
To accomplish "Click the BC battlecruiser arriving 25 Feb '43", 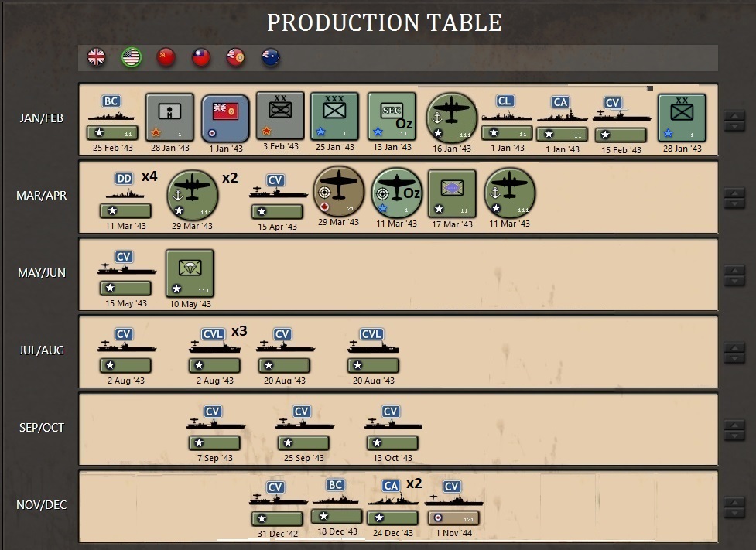I will (112, 118).
